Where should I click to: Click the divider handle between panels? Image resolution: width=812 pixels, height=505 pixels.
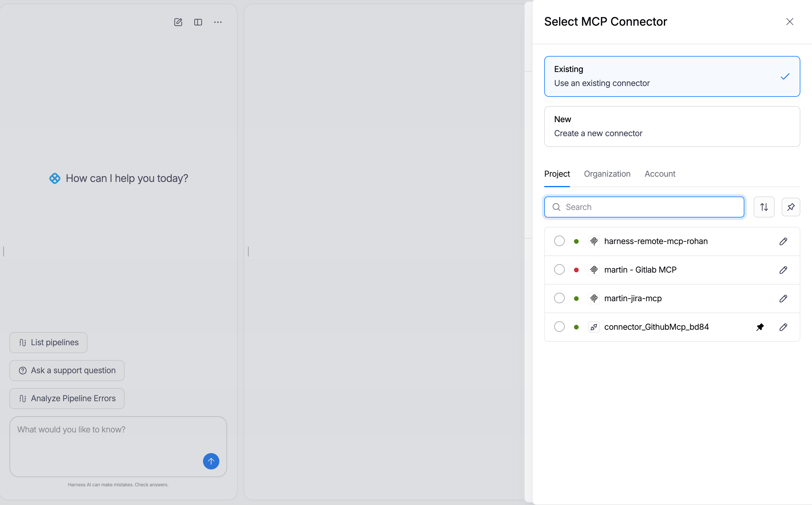click(248, 252)
